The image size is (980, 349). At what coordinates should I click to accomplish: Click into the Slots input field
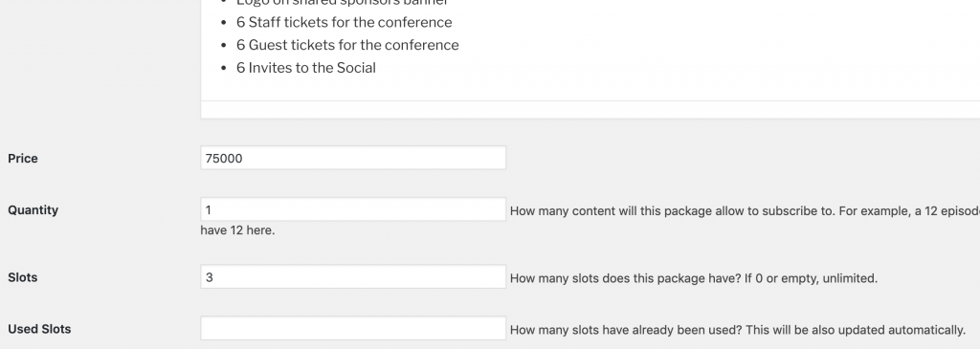coord(353,276)
